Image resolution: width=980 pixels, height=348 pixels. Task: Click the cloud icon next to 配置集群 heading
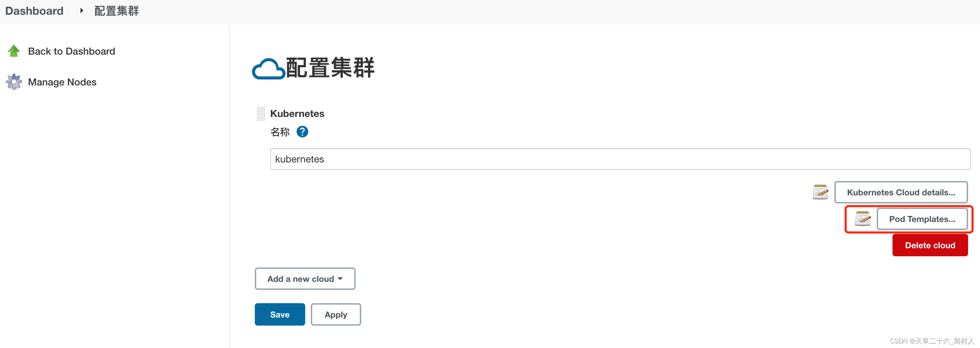pos(268,69)
